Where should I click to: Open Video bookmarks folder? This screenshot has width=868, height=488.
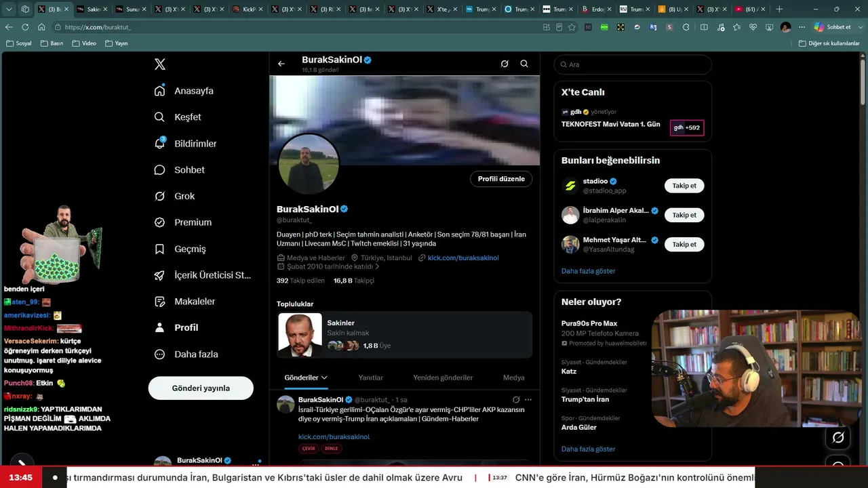click(84, 43)
